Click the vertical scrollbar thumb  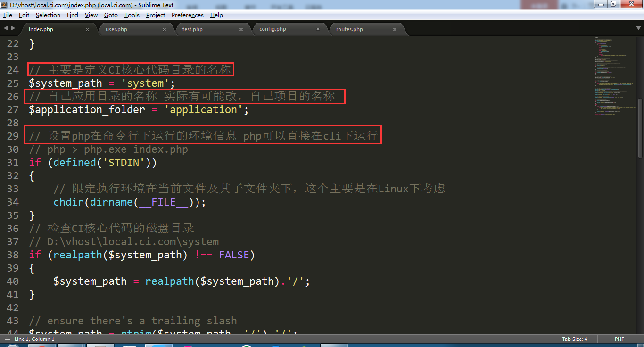tap(640, 127)
